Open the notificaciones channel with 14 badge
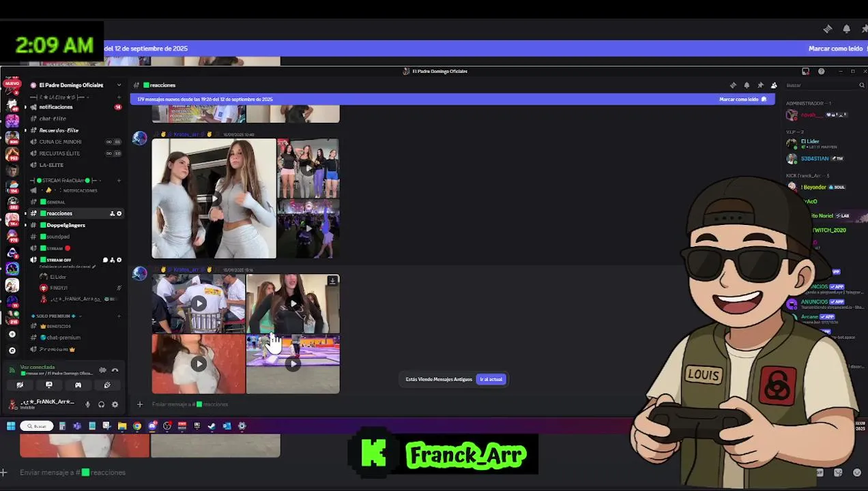Viewport: 868px width, 491px height. pos(75,107)
